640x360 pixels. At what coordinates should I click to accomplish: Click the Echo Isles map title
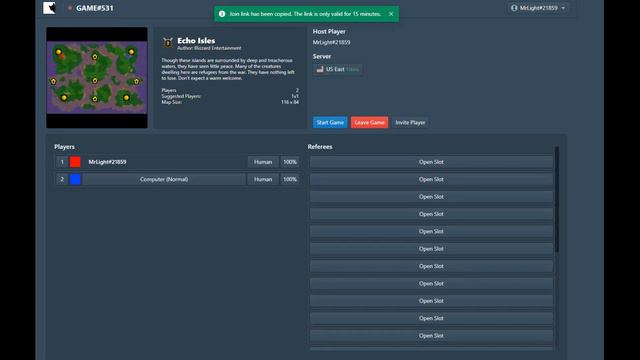(x=196, y=40)
